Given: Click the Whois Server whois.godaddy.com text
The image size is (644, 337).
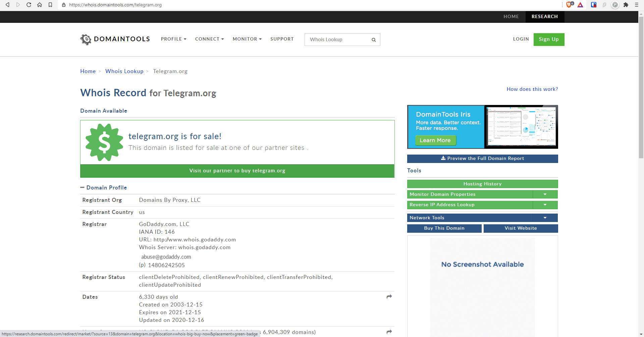Looking at the screenshot, I should pos(185,247).
